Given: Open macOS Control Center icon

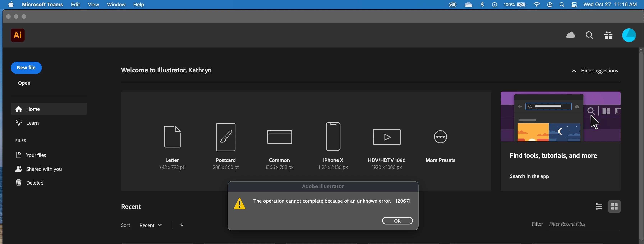Looking at the screenshot, I should [x=574, y=4].
